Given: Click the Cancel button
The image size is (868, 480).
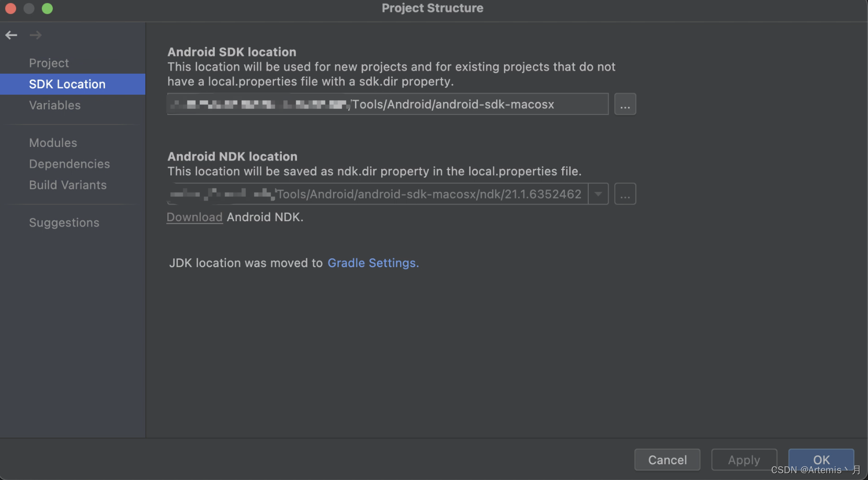Looking at the screenshot, I should point(667,460).
